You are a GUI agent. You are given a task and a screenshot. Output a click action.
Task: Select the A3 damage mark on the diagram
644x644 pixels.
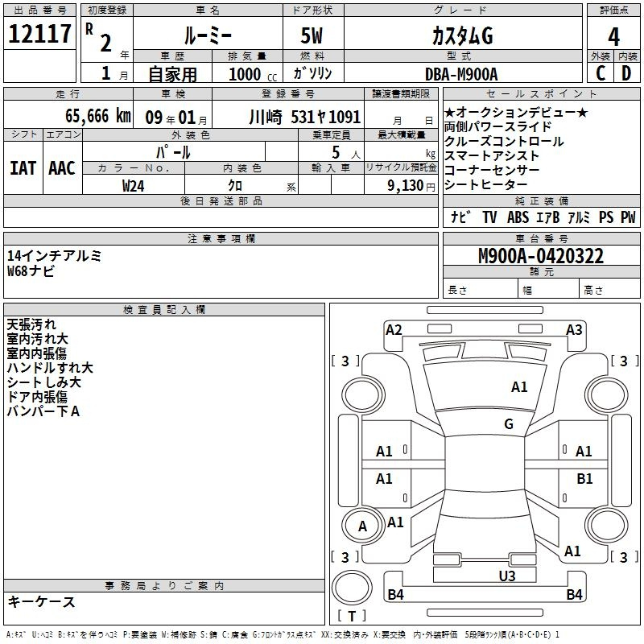[574, 330]
